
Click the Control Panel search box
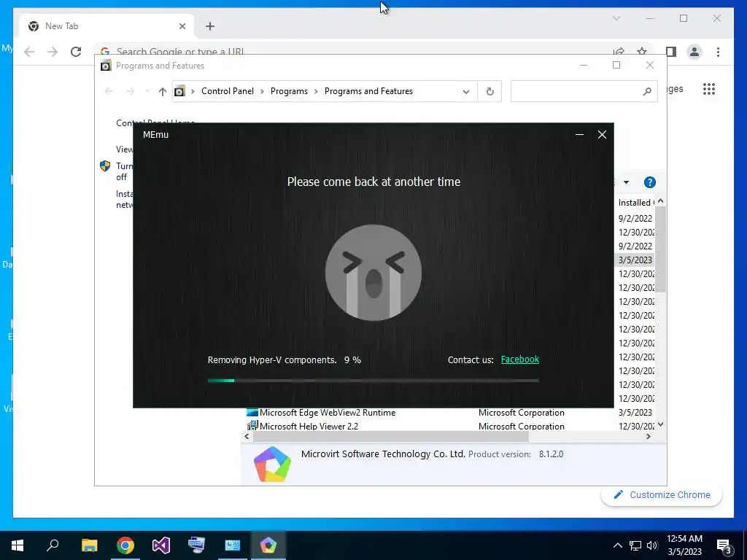[576, 91]
